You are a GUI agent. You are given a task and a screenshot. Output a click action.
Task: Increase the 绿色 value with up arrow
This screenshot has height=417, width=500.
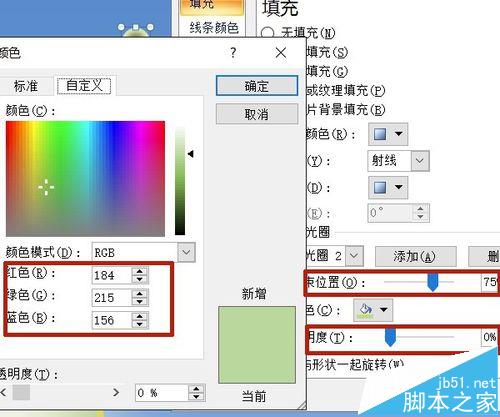point(140,293)
